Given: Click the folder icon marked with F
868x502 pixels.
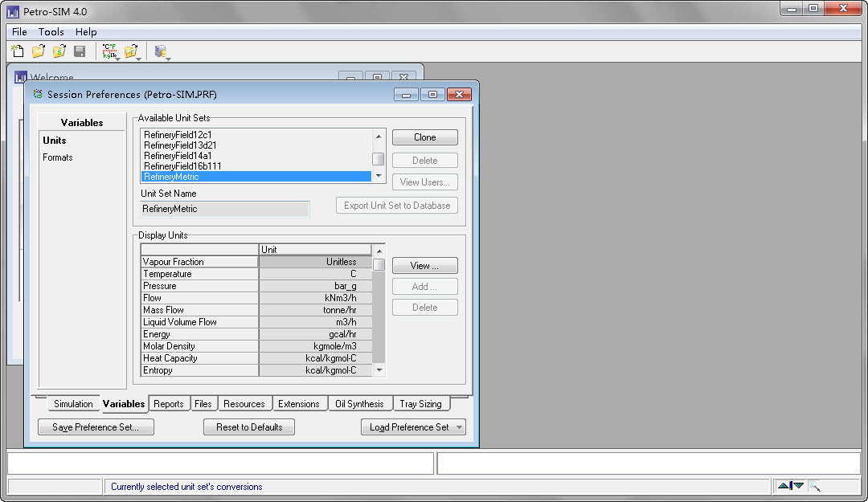Looking at the screenshot, I should coord(131,51).
